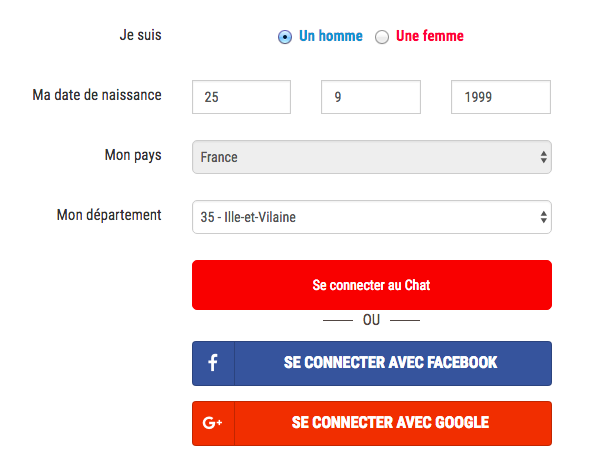Click the 'Je suis' label
This screenshot has width=611, height=470.
(x=140, y=35)
